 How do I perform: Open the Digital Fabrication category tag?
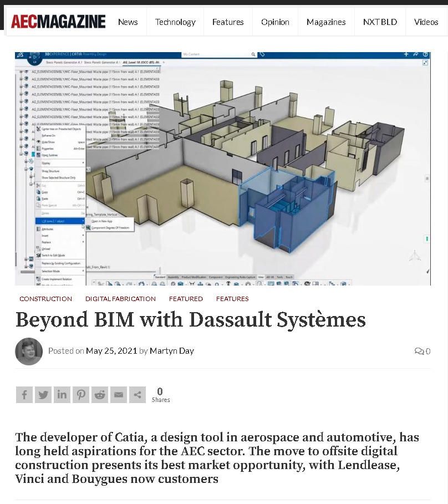click(120, 299)
